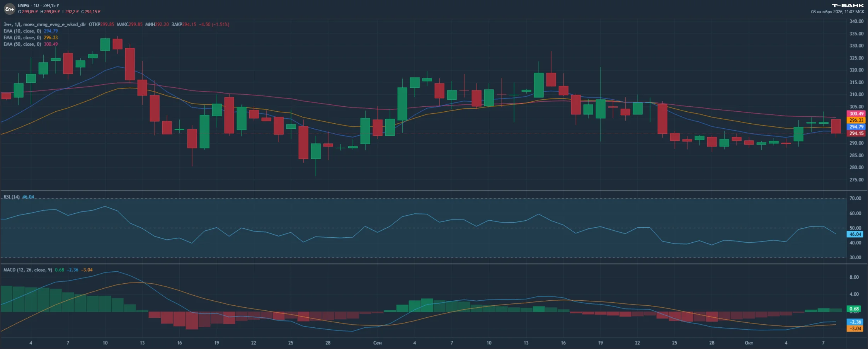
Task: Click the 340.00 price scale label
Action: click(x=856, y=21)
